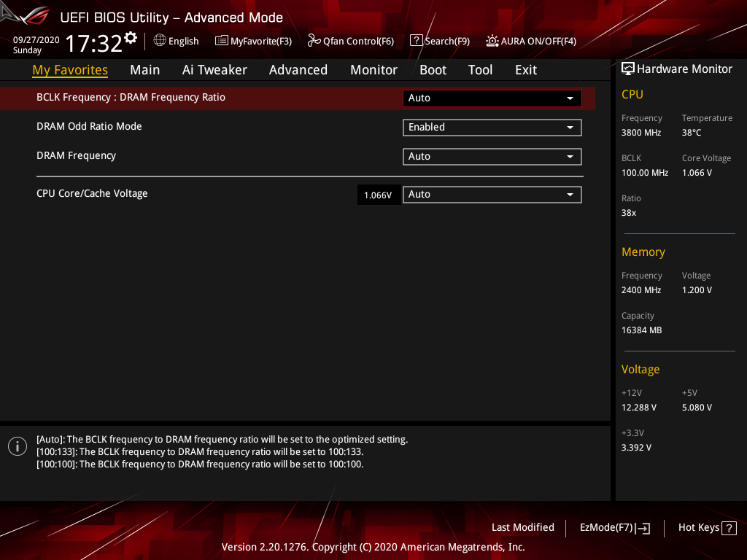This screenshot has width=747, height=560.
Task: Click the AURA ON/OFF(F4) label
Action: point(538,42)
